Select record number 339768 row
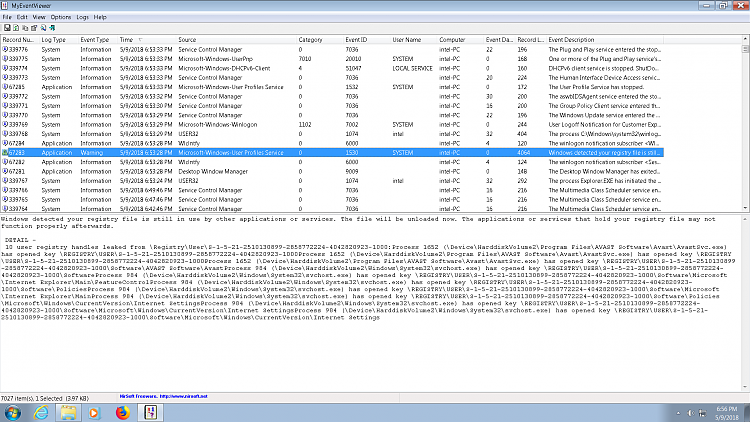Screen dimensions: 750x422 [331, 134]
